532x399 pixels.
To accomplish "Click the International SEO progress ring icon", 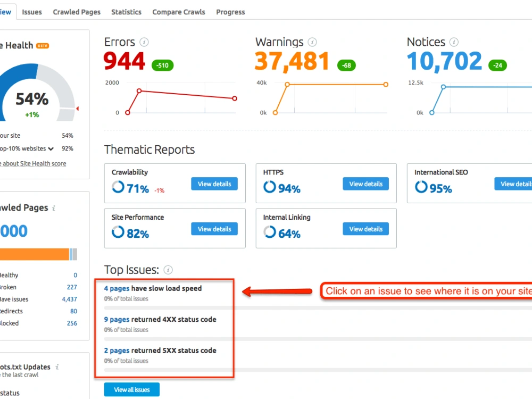I will pos(421,187).
